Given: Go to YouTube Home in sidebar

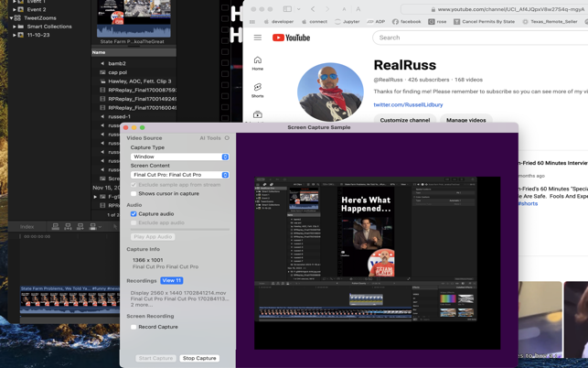Looking at the screenshot, I should point(257,63).
